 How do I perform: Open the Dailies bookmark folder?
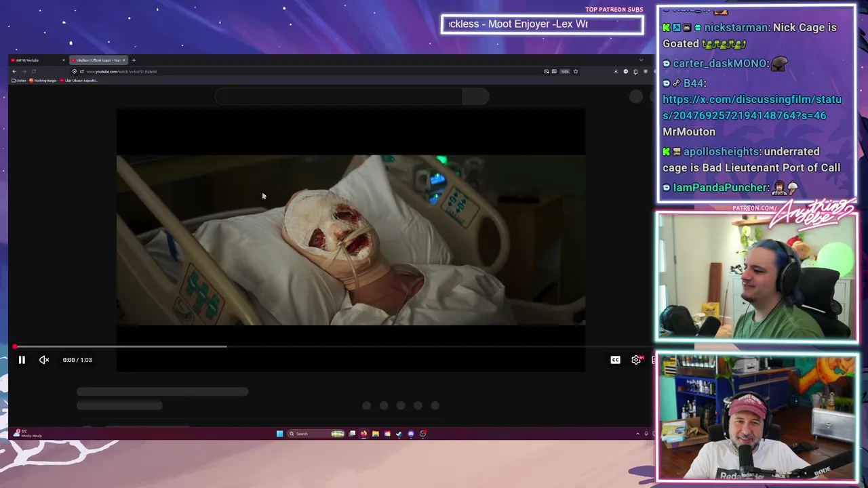tap(19, 81)
